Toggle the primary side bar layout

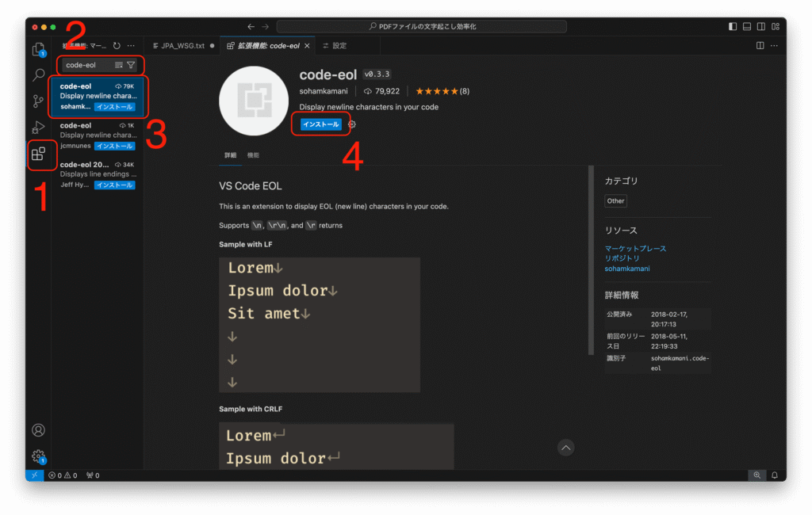(x=733, y=26)
